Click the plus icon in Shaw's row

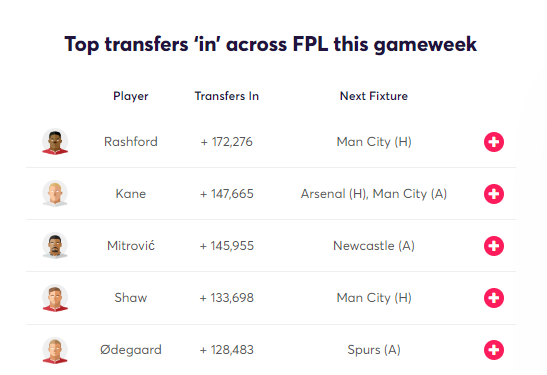[x=494, y=298]
